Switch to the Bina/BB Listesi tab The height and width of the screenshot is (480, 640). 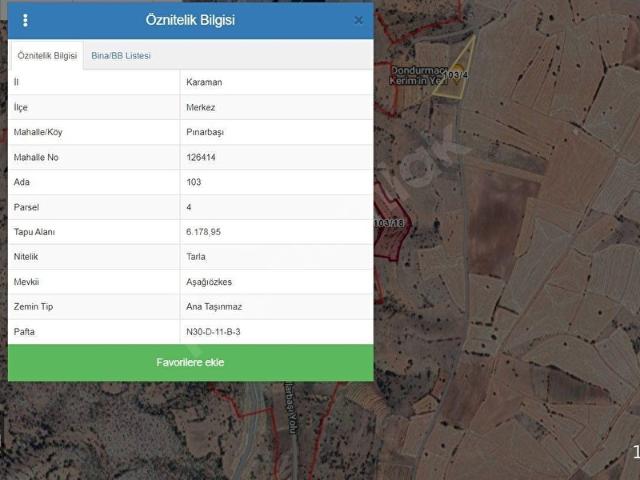click(121, 56)
